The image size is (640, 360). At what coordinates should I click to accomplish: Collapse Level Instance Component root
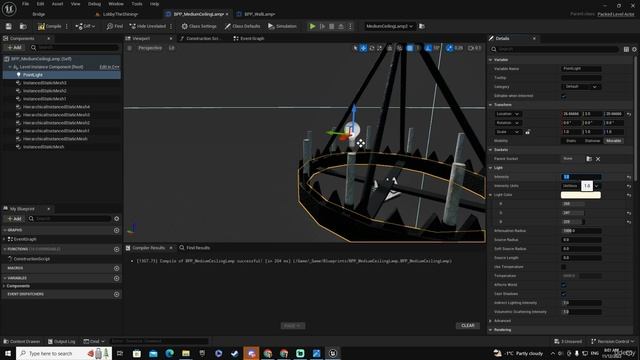10,67
